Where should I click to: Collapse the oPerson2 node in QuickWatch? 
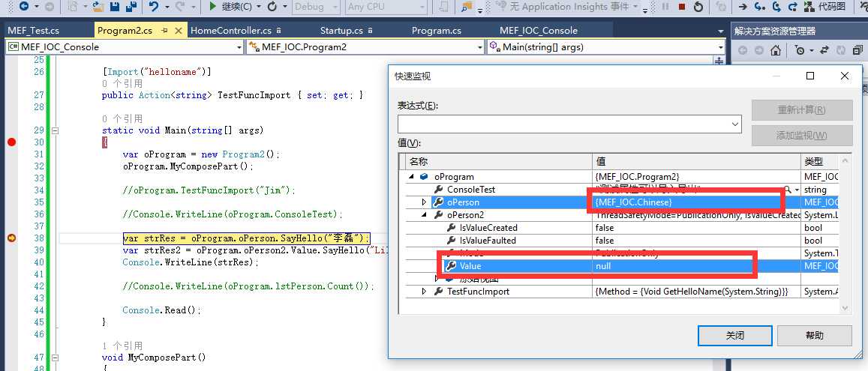coord(425,215)
